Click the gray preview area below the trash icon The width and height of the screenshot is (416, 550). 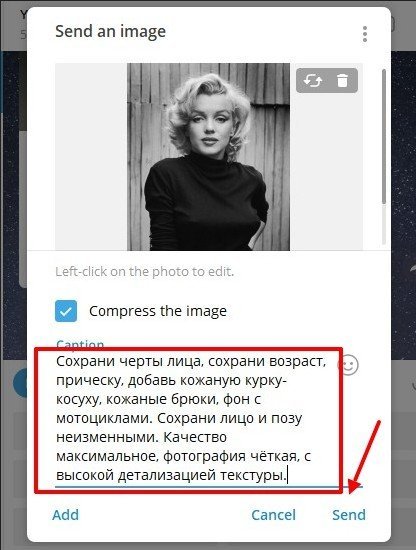pos(326,172)
